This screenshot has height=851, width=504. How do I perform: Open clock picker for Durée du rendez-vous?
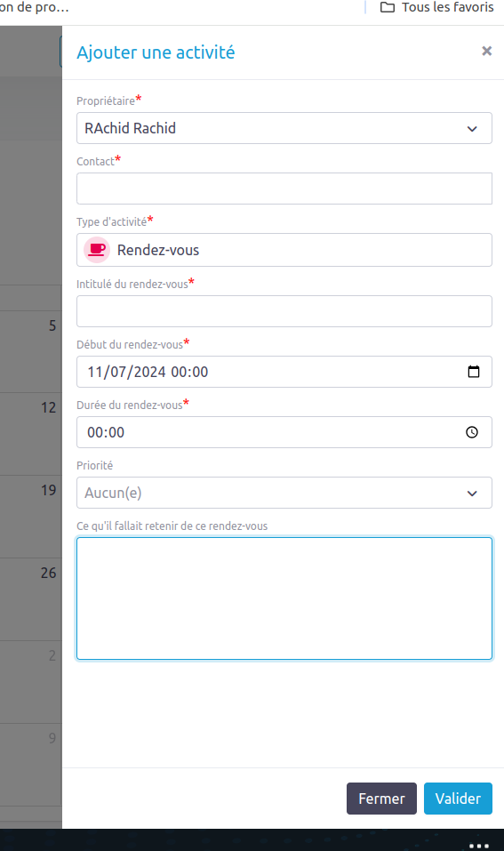point(472,432)
